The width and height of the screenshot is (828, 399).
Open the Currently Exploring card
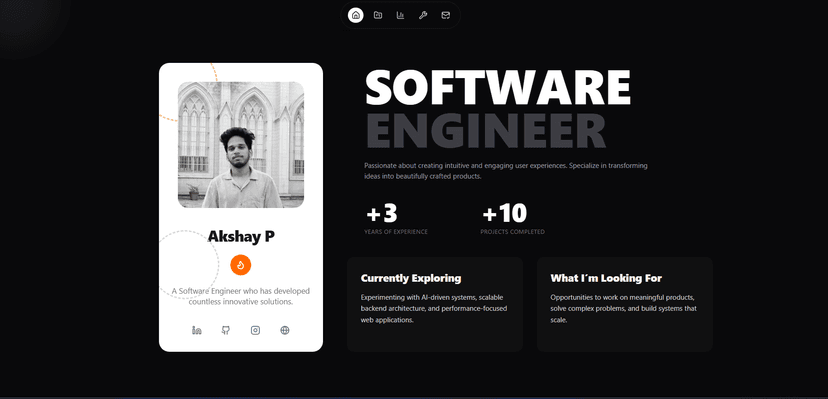click(x=435, y=304)
